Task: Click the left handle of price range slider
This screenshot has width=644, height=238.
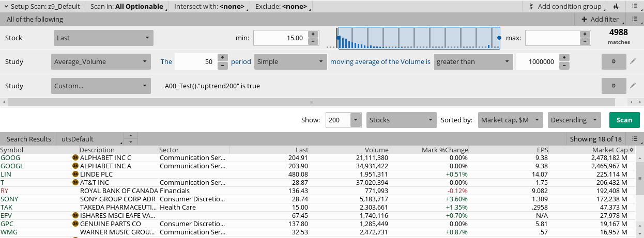Action: click(x=338, y=38)
